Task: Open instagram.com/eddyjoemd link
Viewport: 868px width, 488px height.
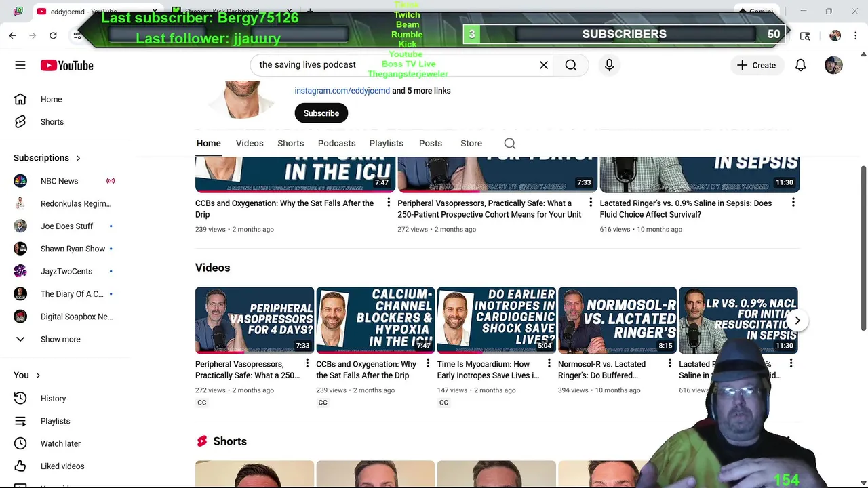Action: tap(342, 91)
